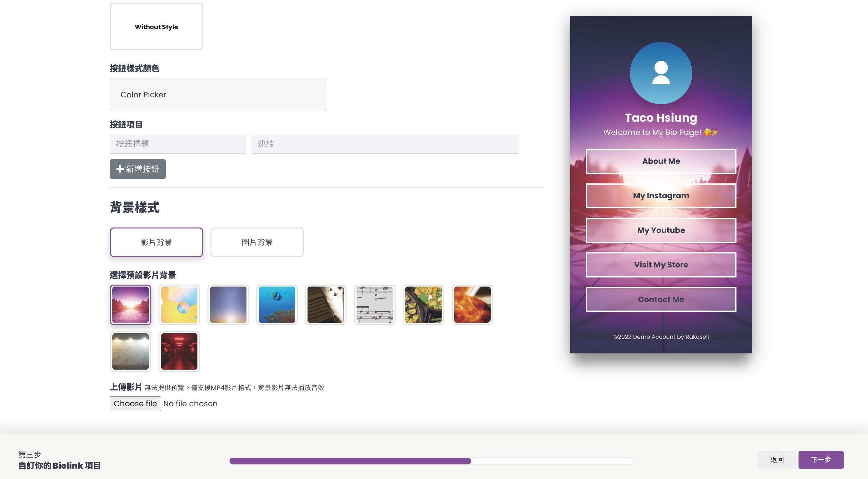The height and width of the screenshot is (479, 868).
Task: Click the 'No file chosen' text
Action: tap(190, 403)
